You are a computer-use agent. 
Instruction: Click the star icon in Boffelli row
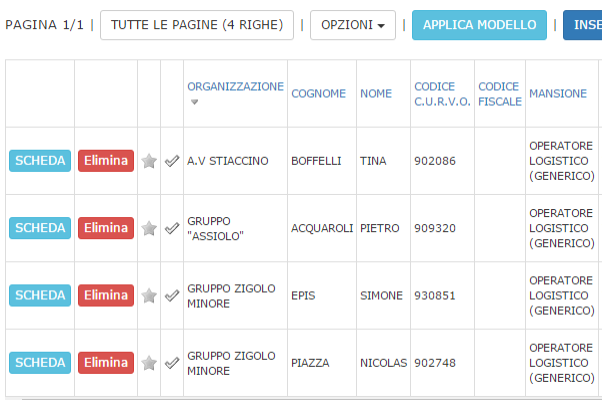click(149, 161)
